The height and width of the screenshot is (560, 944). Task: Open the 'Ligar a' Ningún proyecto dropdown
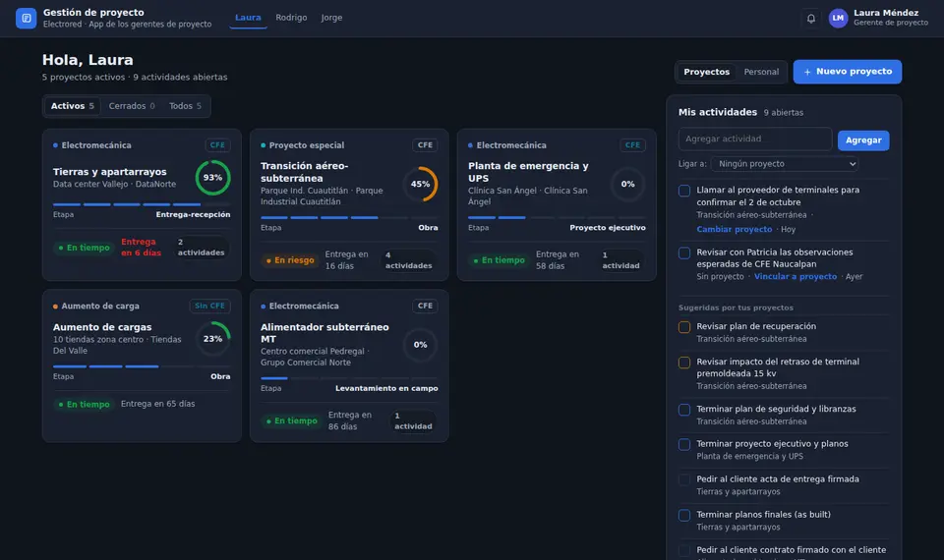pos(785,164)
